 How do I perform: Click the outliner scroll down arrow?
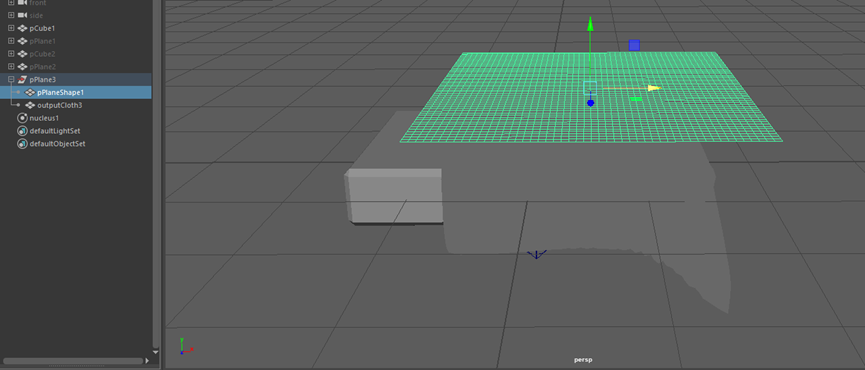(x=156, y=352)
